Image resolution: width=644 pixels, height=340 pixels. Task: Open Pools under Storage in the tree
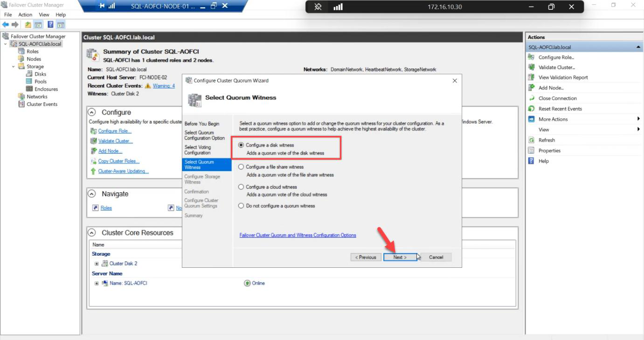[x=41, y=82]
